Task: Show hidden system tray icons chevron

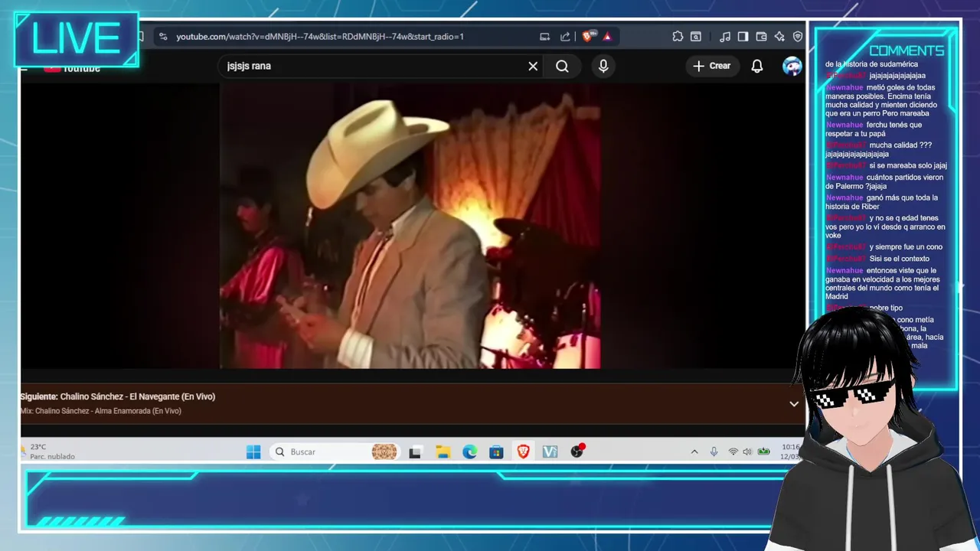Action: [x=694, y=452]
